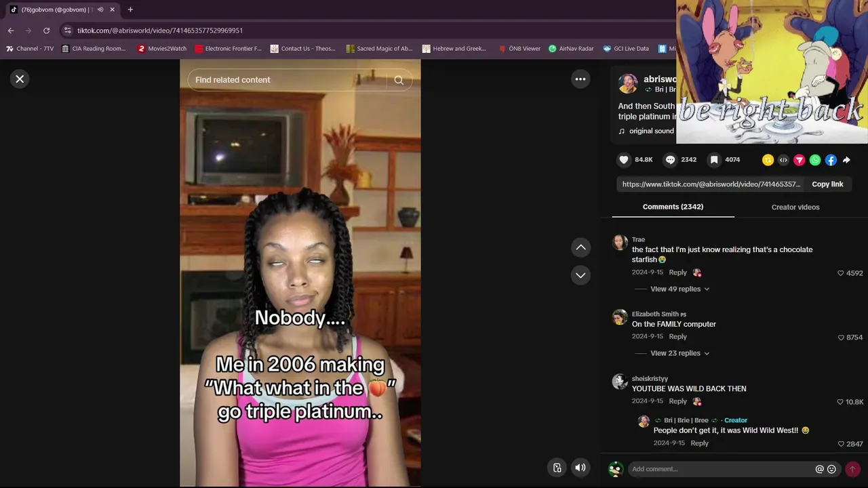Expand View 23 replies
Viewport: 868px width, 488px height.
(679, 353)
